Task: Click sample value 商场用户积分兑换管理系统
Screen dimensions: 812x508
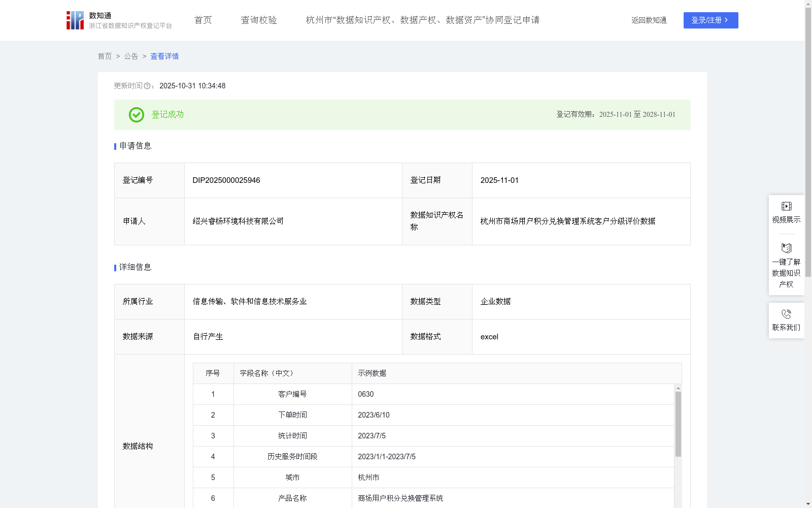Action: point(400,498)
